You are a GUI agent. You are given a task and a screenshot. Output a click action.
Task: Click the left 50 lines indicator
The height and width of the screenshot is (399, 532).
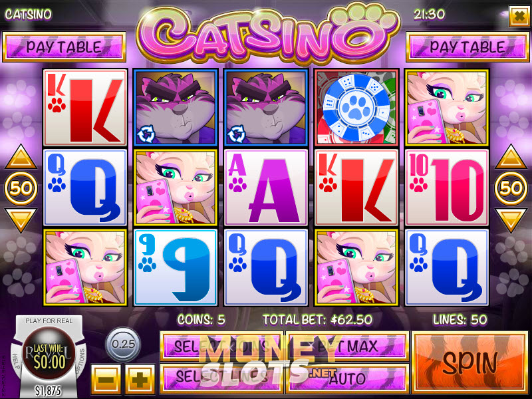tap(21, 188)
